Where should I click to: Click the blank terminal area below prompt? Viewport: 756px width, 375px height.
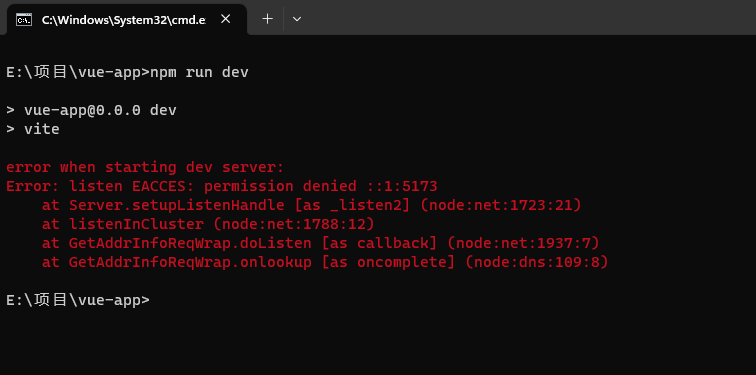(x=378, y=342)
